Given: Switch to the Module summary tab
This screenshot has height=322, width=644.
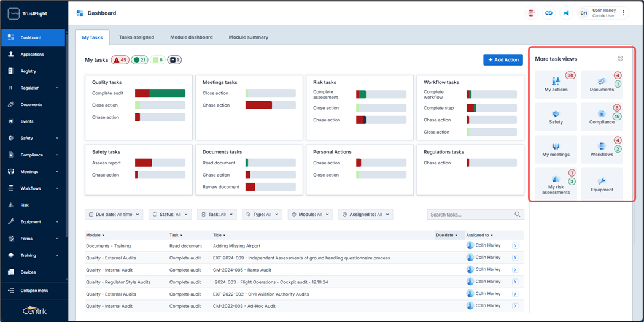Looking at the screenshot, I should point(248,37).
